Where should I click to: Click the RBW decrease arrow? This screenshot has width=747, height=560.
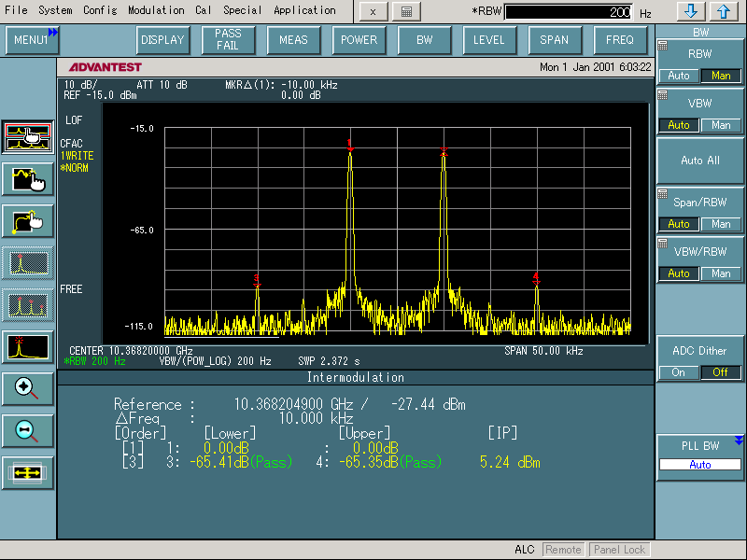pyautogui.click(x=689, y=11)
